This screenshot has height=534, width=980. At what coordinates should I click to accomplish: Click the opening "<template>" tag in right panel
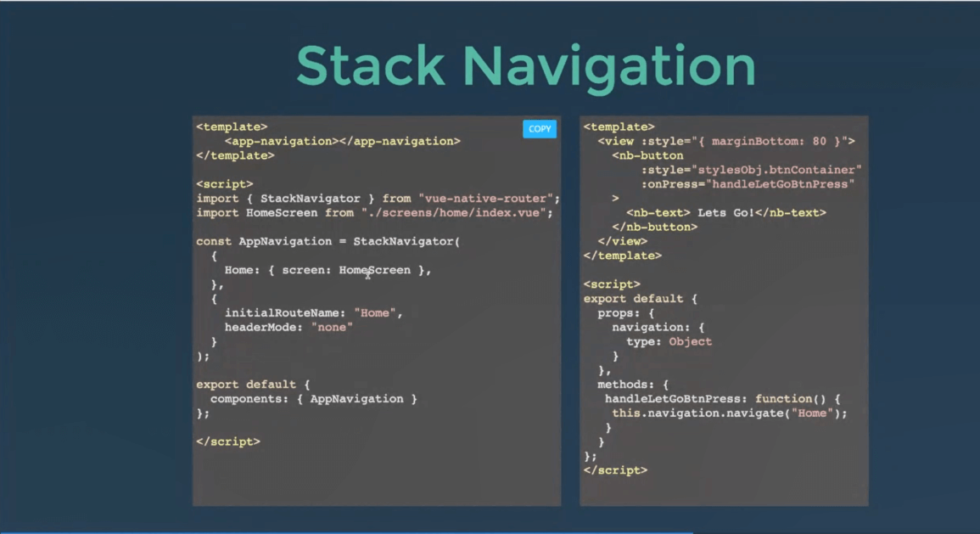pyautogui.click(x=619, y=127)
